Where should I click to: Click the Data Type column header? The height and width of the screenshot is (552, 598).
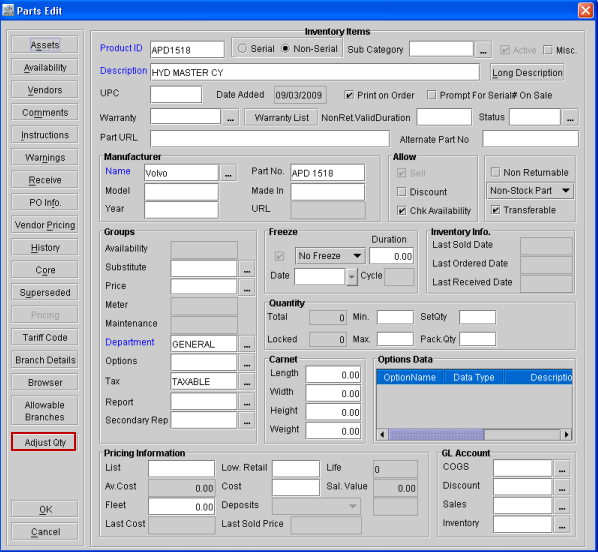[x=473, y=377]
